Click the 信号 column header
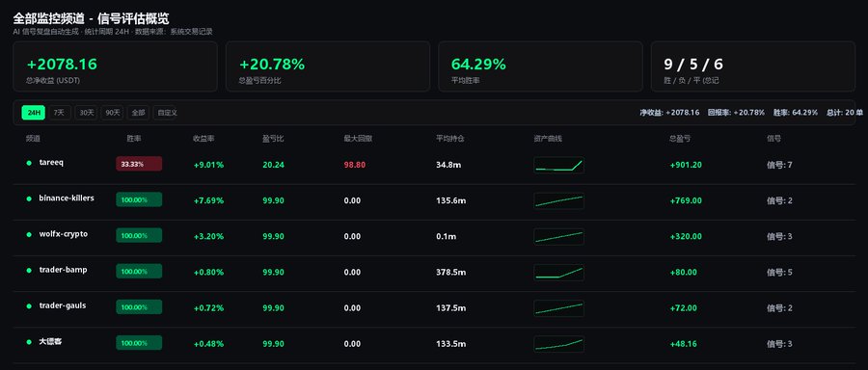 [773, 138]
